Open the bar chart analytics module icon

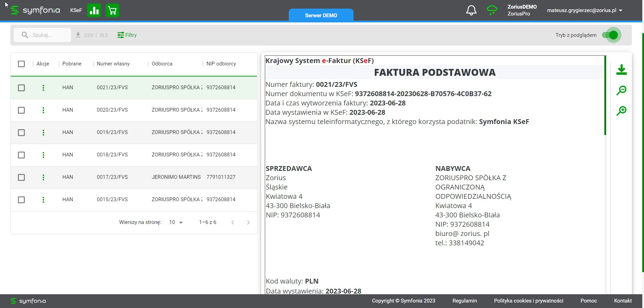[x=94, y=10]
